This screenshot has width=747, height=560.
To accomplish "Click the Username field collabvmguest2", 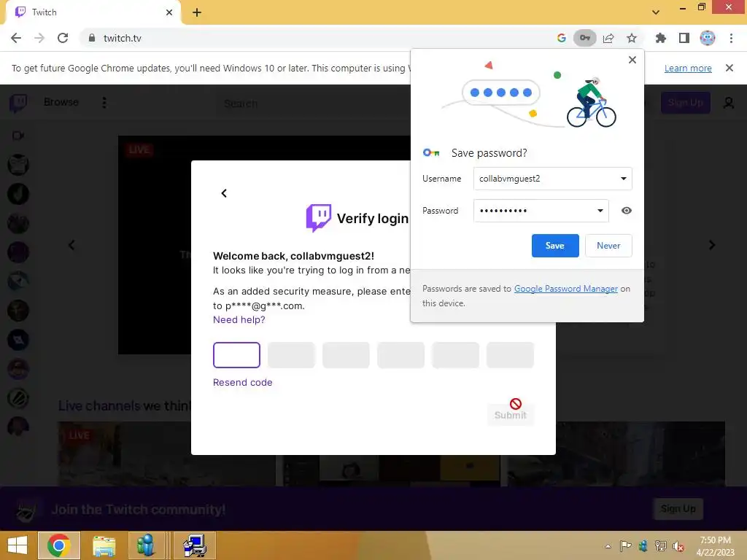I will [553, 179].
